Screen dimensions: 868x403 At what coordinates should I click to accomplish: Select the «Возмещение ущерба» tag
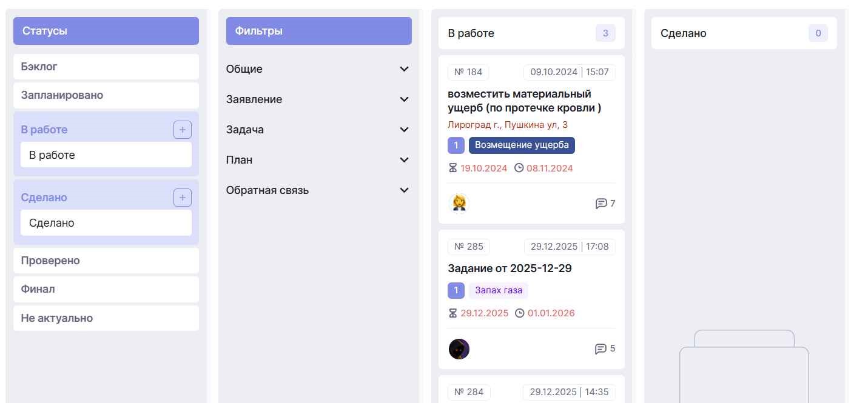[x=522, y=145]
